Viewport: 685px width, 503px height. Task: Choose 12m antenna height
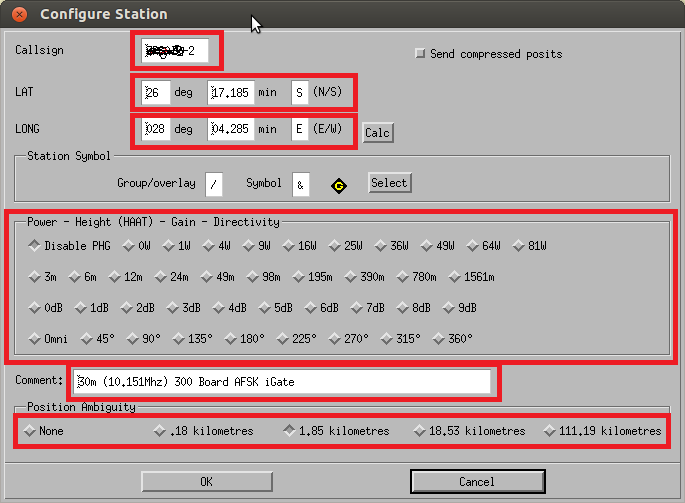(126, 277)
